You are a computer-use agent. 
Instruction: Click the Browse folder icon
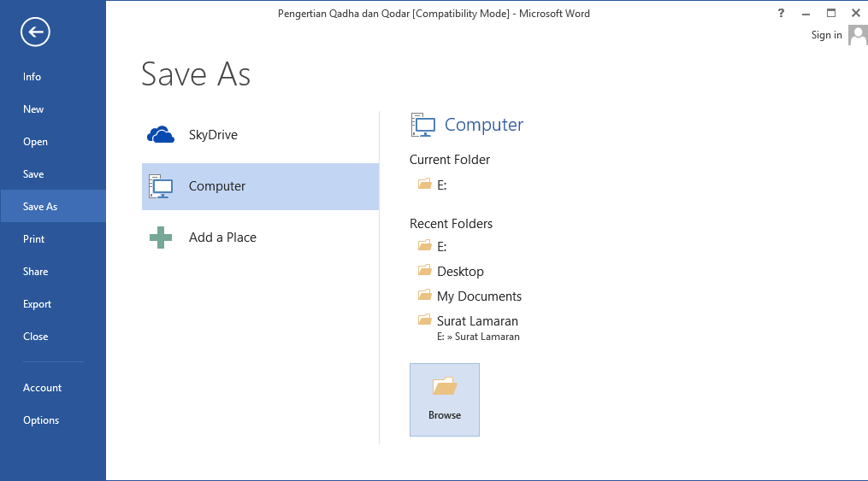point(445,388)
